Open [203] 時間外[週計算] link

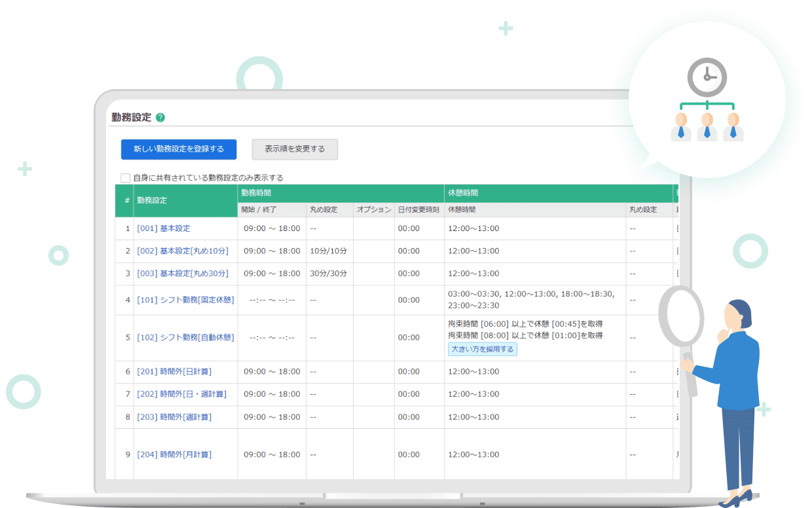(x=174, y=417)
